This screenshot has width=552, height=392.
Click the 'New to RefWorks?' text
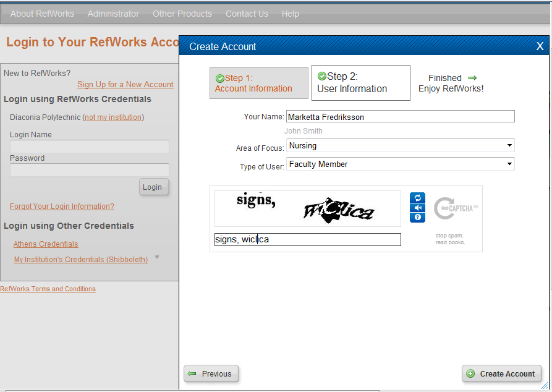coord(37,73)
